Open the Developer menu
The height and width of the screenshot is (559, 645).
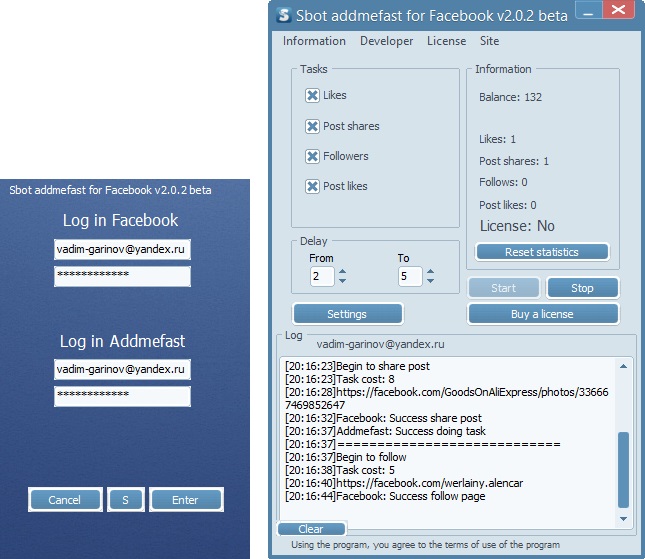tap(386, 41)
